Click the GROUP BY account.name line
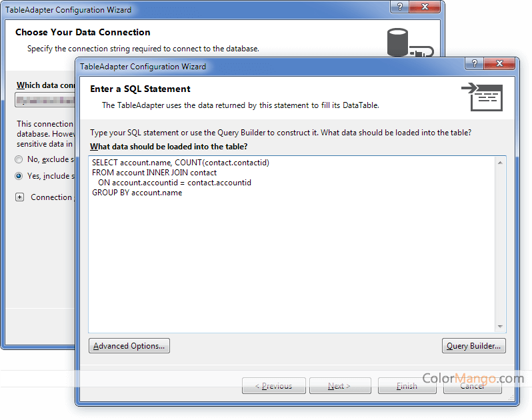The image size is (532, 420). click(x=137, y=193)
